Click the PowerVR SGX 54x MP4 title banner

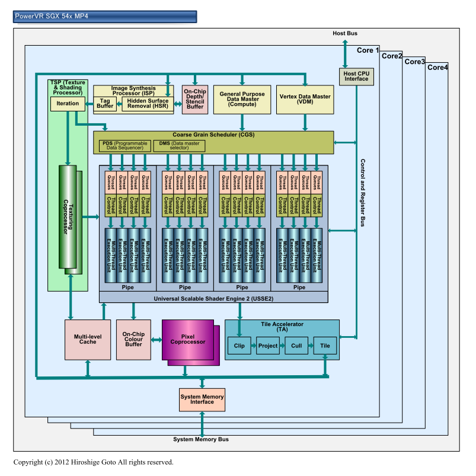[x=105, y=17]
